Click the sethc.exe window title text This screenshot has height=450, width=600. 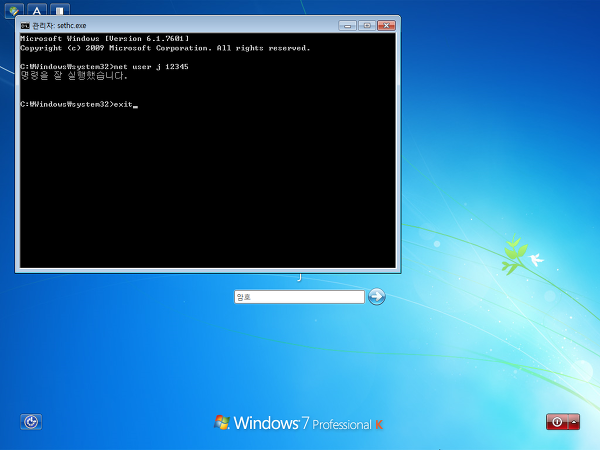pos(59,26)
